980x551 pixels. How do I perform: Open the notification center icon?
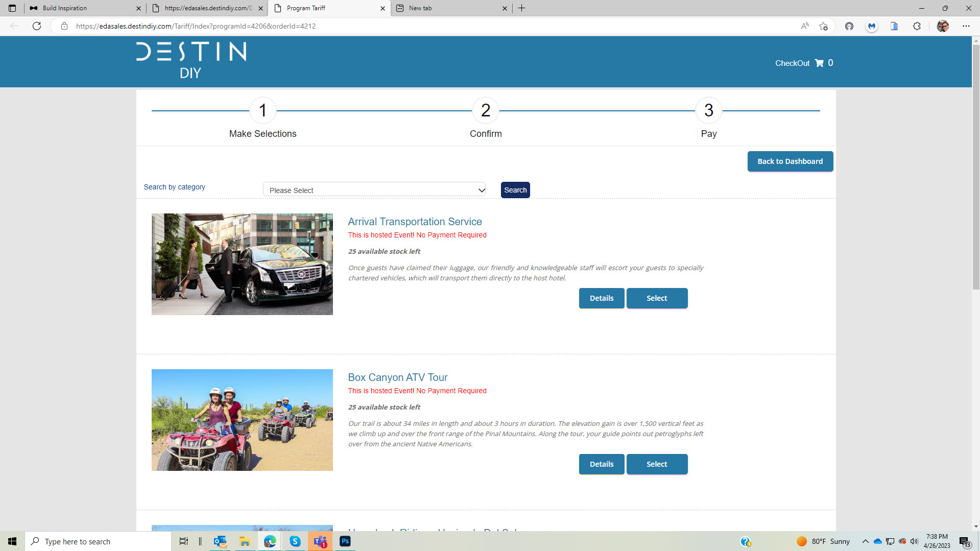pos(964,541)
